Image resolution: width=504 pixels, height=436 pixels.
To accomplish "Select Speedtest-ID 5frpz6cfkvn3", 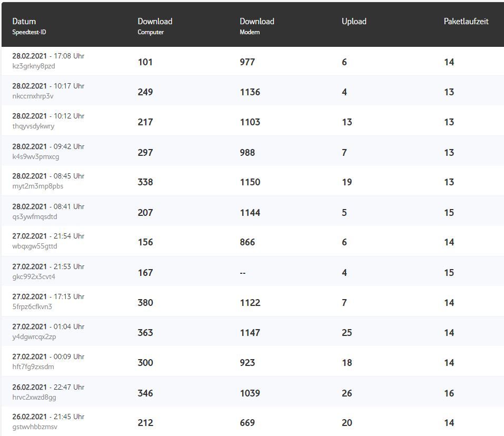I will 32,306.
